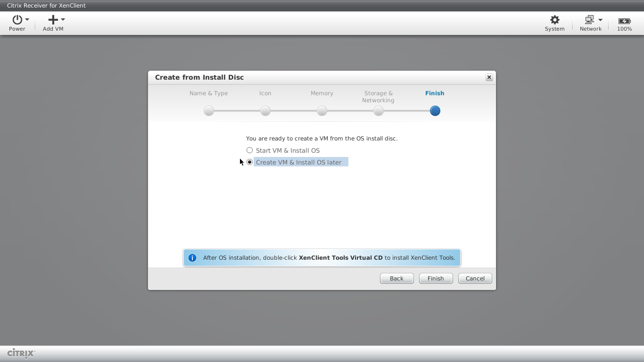Click the Power icon in toolbar
The image size is (644, 362).
[x=17, y=19]
